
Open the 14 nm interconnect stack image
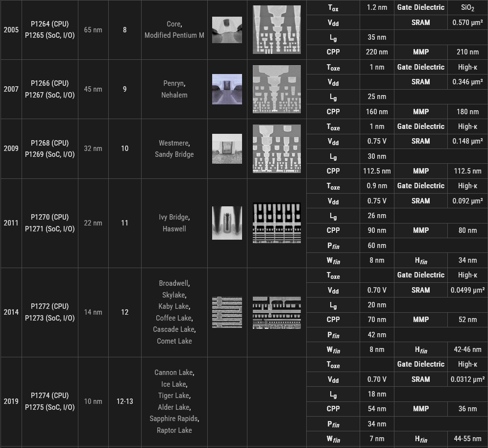277,313
